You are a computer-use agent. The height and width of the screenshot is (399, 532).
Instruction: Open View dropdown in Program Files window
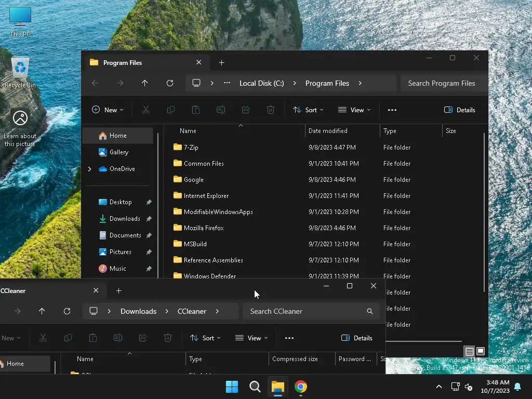point(354,110)
